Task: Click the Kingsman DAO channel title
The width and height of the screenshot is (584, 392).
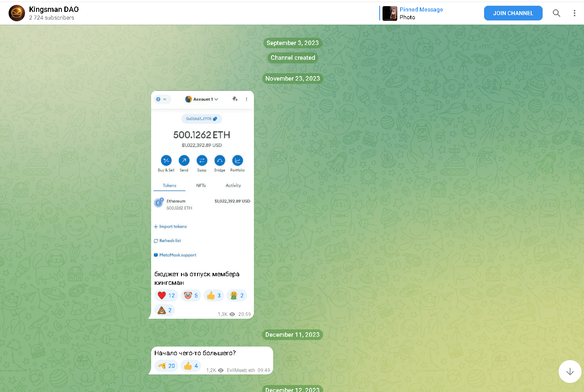Action: click(x=54, y=9)
